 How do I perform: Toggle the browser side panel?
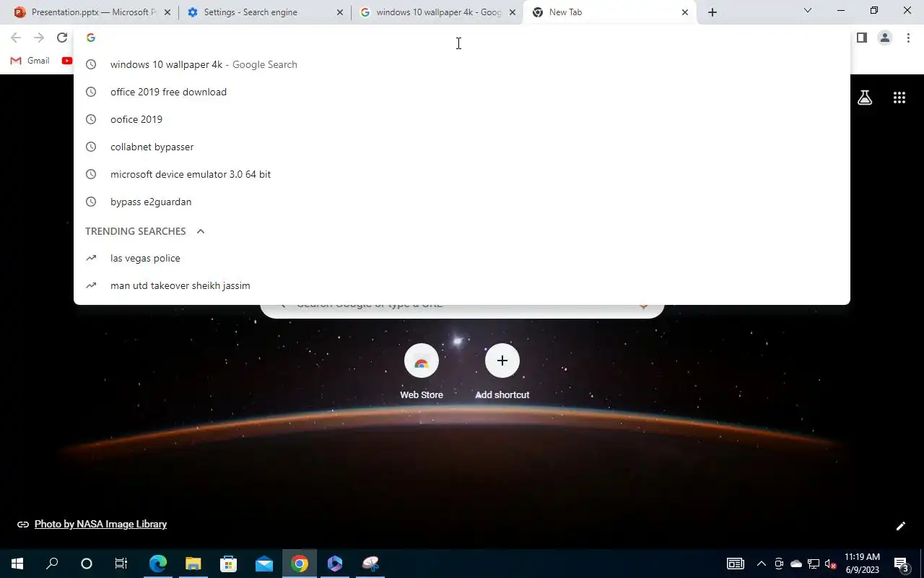862,38
